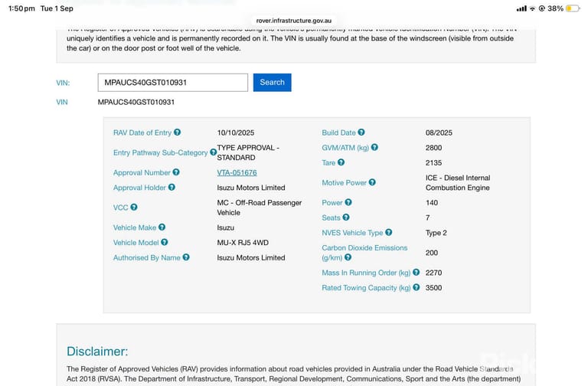This screenshot has width=588, height=386.
Task: Tap the battery indicator in status bar
Action: (573, 8)
